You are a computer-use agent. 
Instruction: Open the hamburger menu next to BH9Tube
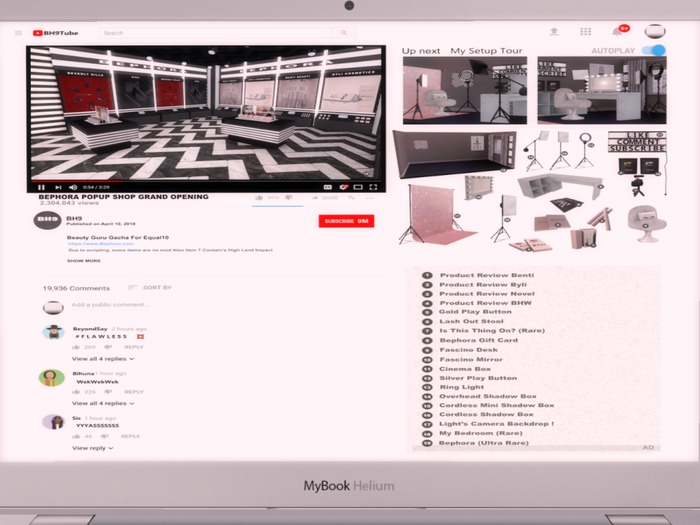[18, 33]
